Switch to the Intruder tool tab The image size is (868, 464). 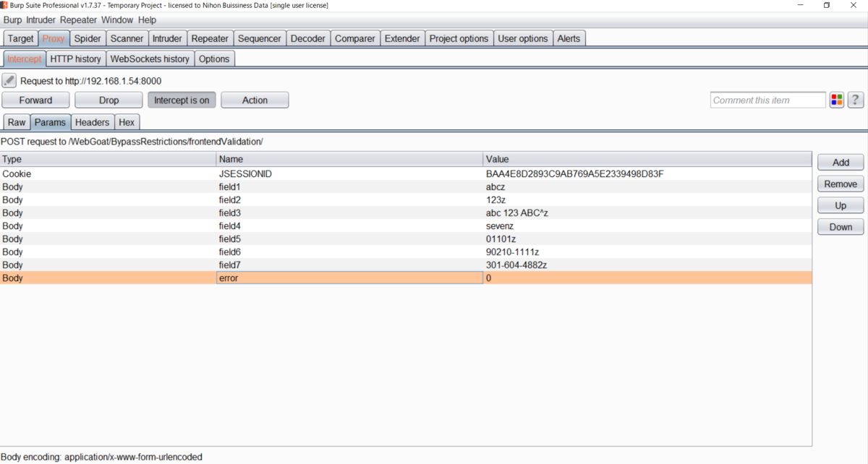[168, 38]
